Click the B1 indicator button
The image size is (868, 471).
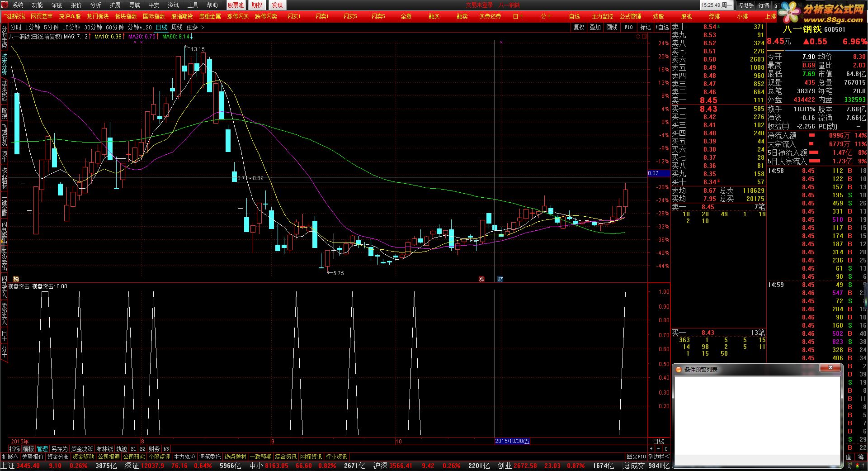(x=133, y=449)
